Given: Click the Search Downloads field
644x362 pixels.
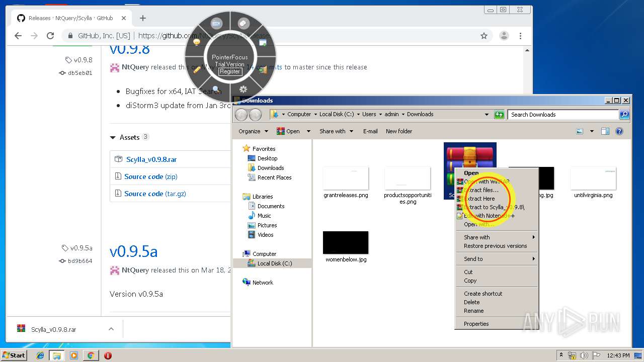Looking at the screenshot, I should [x=563, y=115].
